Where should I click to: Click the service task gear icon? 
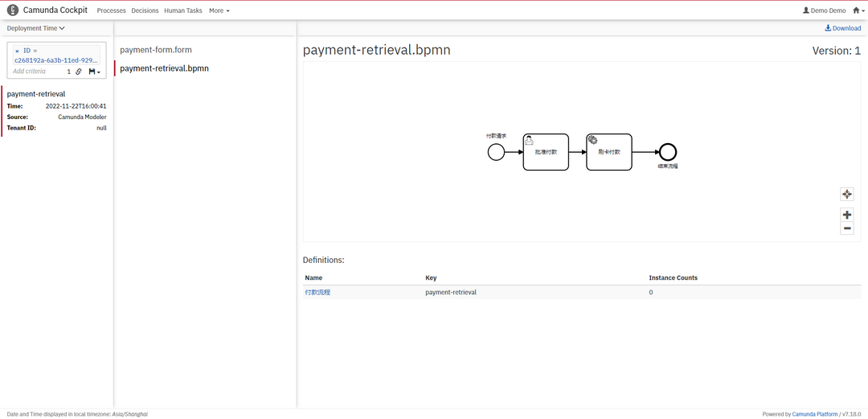click(592, 140)
